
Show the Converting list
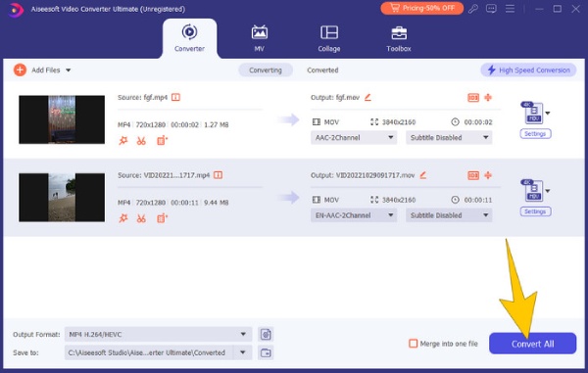coord(266,70)
